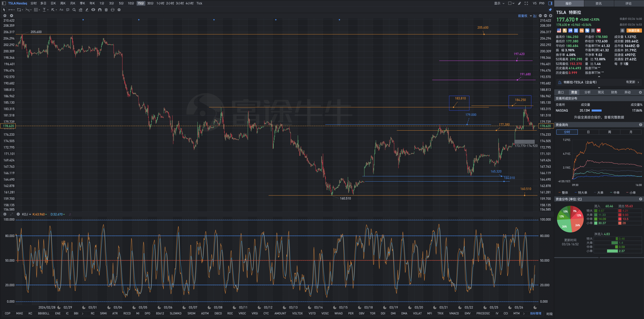The width and height of the screenshot is (644, 319).
Task: Open the VS comparison button
Action: point(535,3)
